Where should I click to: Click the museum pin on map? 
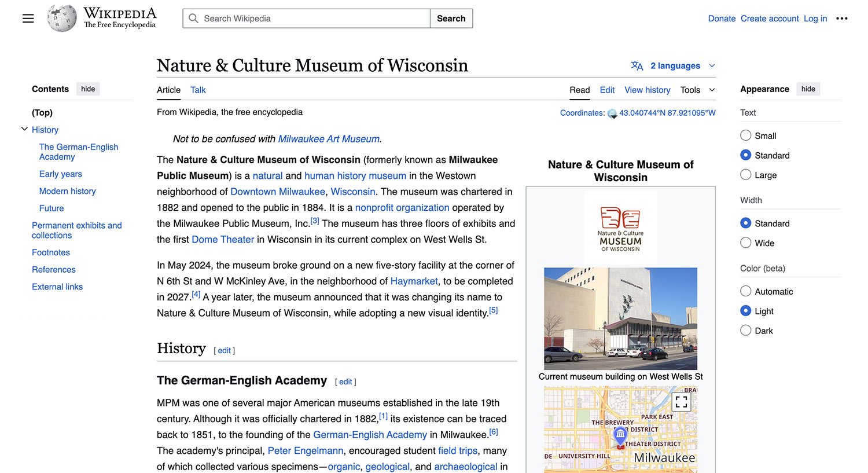[620, 437]
